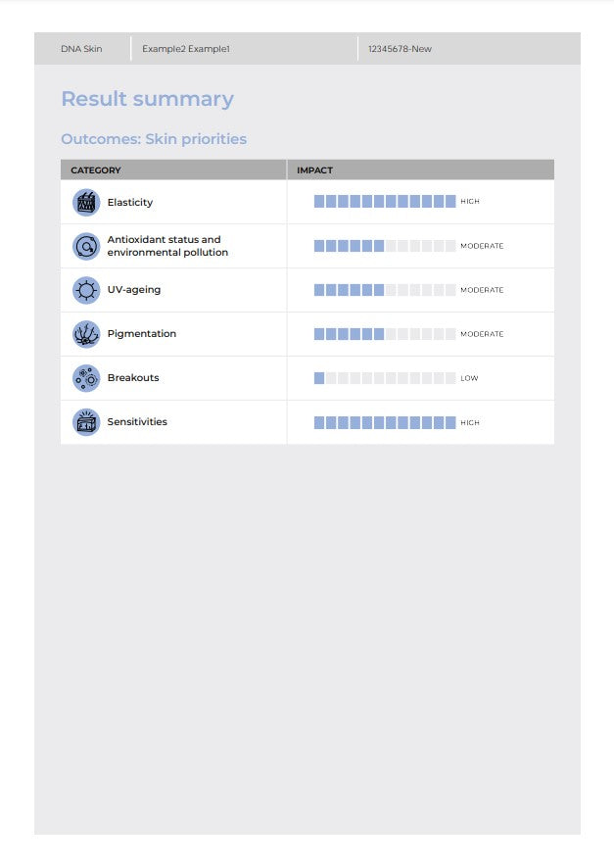Click the MODERATE label beside Antioxidant status
Screen dimensions: 614x868
[482, 246]
